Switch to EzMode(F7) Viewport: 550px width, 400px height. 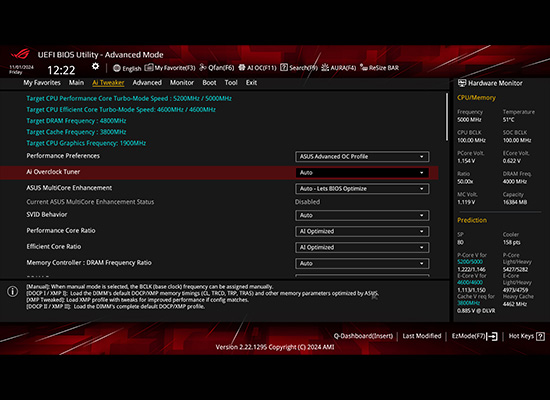click(x=474, y=336)
